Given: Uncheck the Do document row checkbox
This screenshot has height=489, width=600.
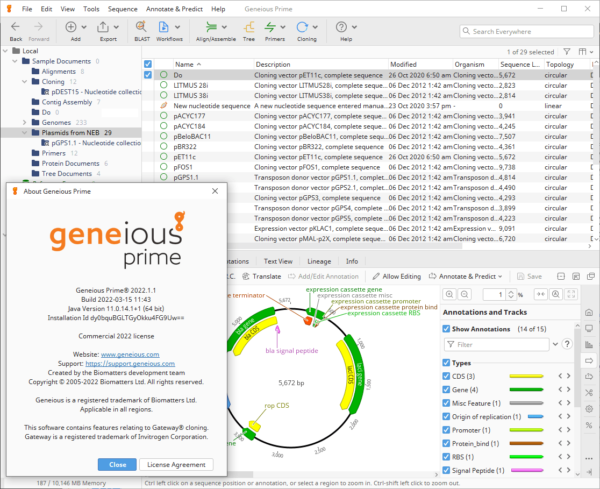Looking at the screenshot, I should click(x=148, y=75).
